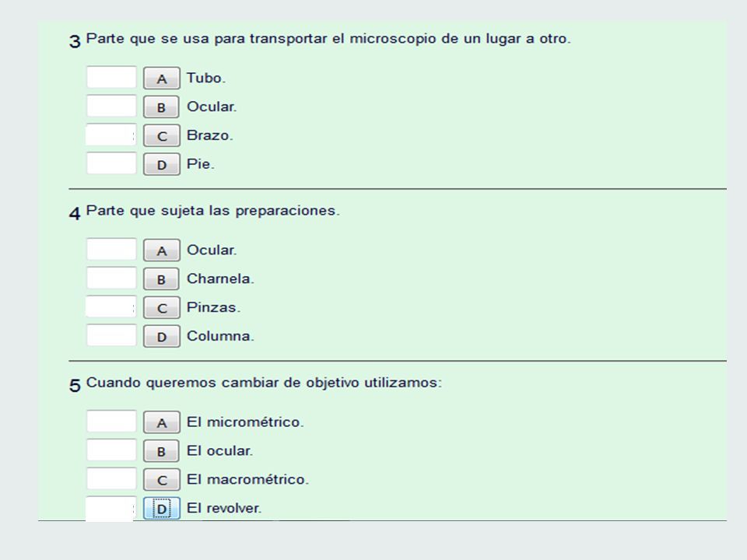Viewport: 747px width, 560px height.
Task: Click the blank box beside Pinzas
Action: pos(111,306)
